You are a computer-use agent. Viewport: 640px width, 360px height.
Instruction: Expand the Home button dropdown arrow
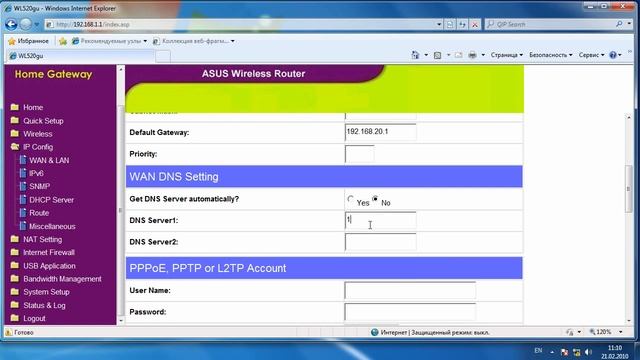tap(426, 55)
